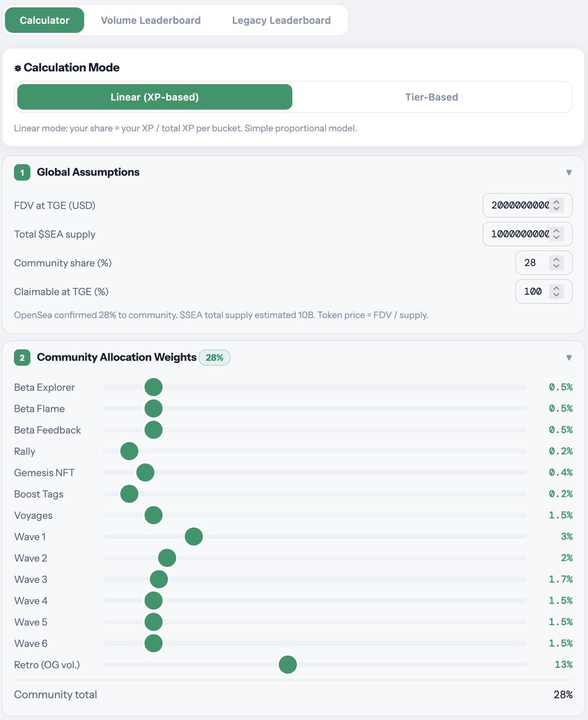The height and width of the screenshot is (720, 588).
Task: Click the Retro 13% value
Action: 563,665
